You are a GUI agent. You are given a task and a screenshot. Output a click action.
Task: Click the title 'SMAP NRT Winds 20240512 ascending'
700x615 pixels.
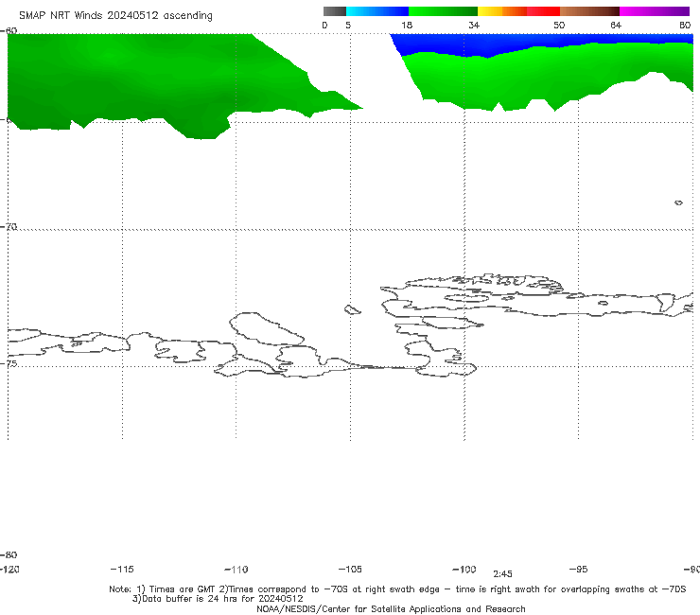point(115,15)
